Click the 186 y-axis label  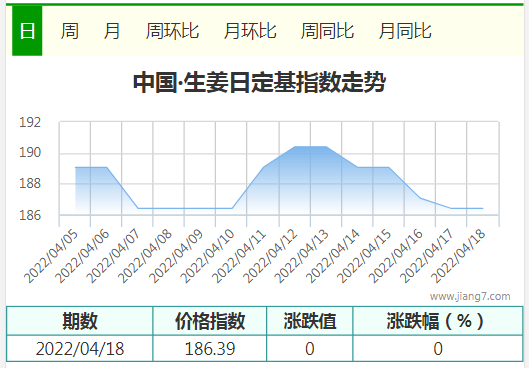pyautogui.click(x=30, y=215)
